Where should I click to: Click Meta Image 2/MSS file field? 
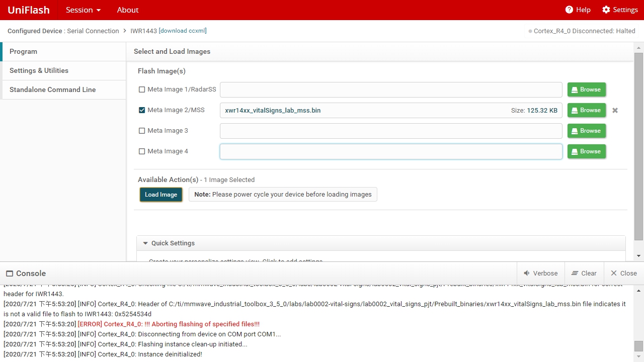pyautogui.click(x=391, y=110)
